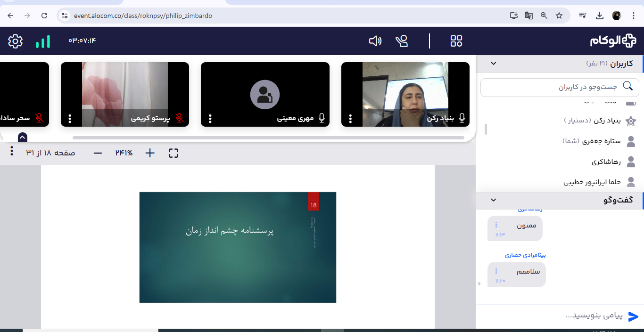The height and width of the screenshot is (332, 644).
Task: Click the avatar icon beside رهاشاکری
Action: (631, 162)
